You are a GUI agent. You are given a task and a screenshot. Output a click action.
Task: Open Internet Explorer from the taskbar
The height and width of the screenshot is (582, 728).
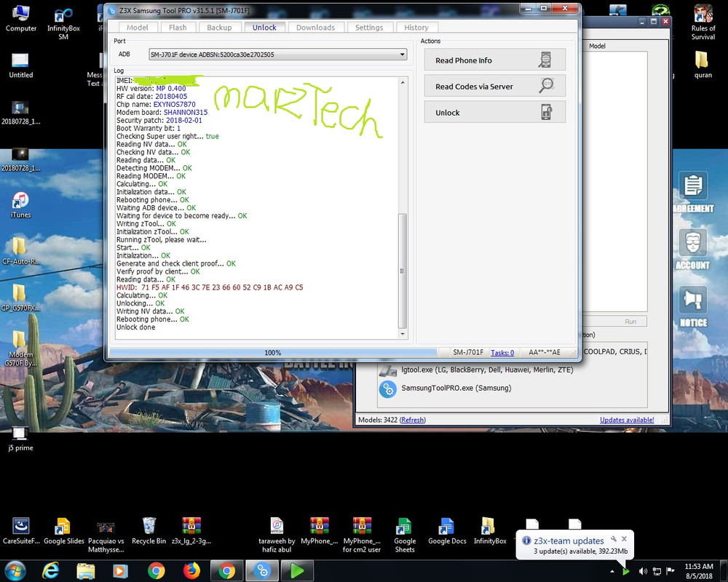[x=50, y=570]
